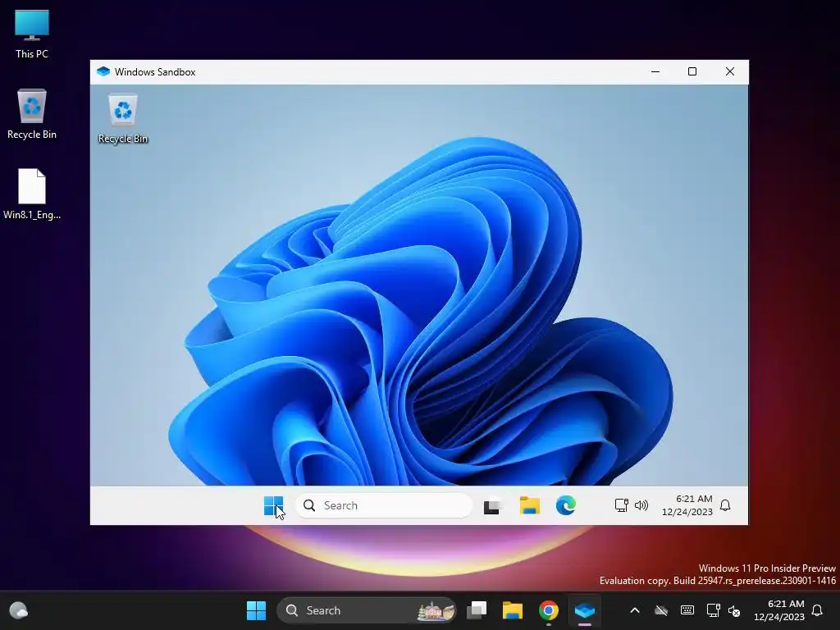Image resolution: width=840 pixels, height=630 pixels.
Task: Click the Windows Sandbox title bar icon
Action: pyautogui.click(x=103, y=72)
